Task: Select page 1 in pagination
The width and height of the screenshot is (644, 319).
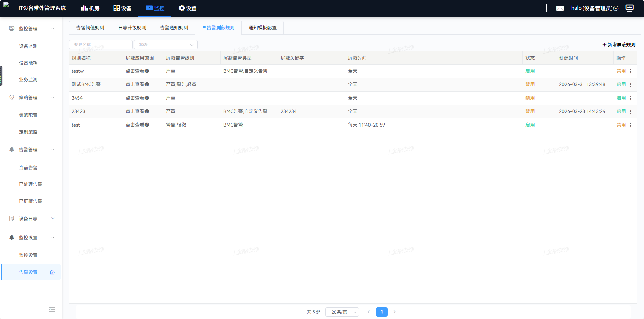Action: (x=382, y=312)
